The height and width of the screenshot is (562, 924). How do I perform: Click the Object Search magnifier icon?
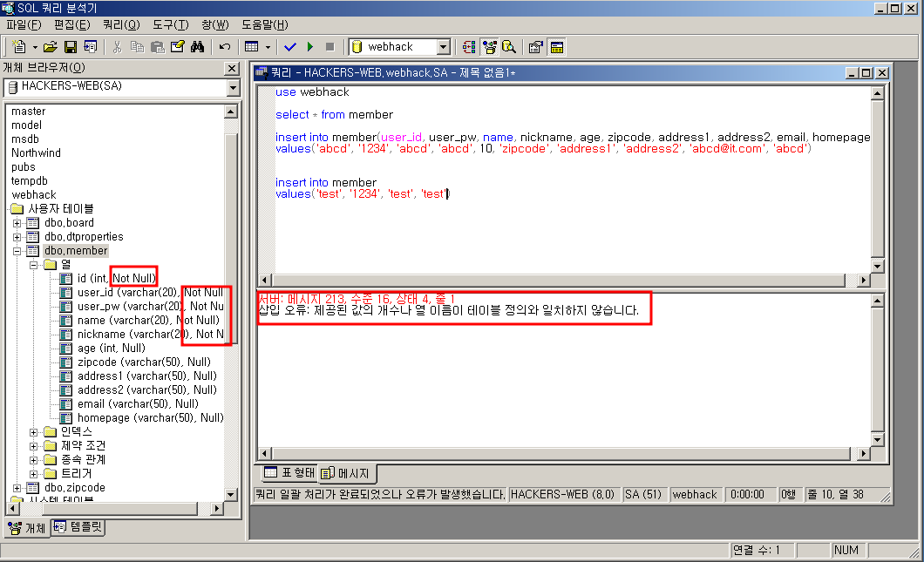click(x=509, y=47)
